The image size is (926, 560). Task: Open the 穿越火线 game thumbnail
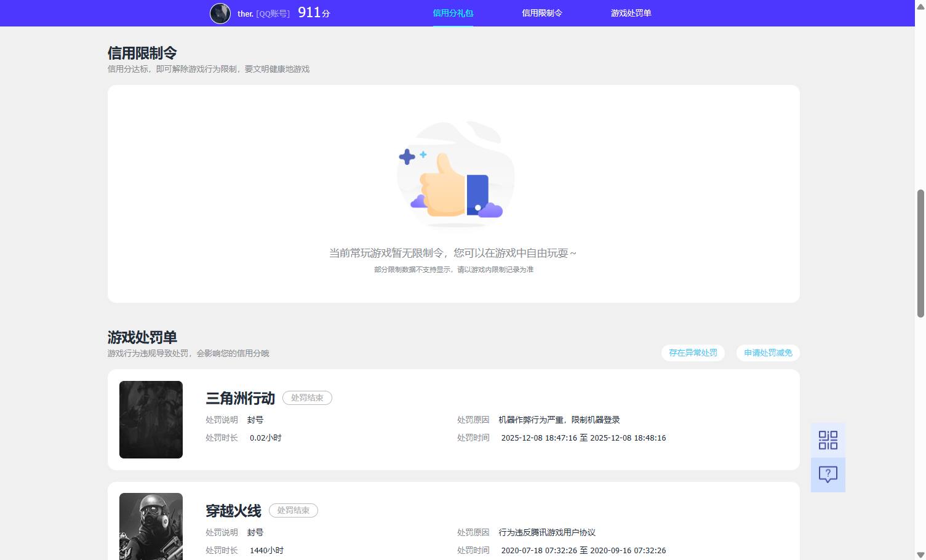tap(151, 527)
